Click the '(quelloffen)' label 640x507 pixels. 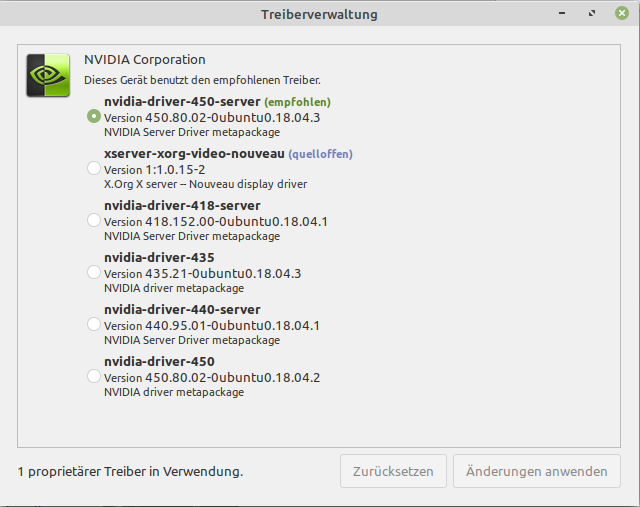[x=320, y=154]
